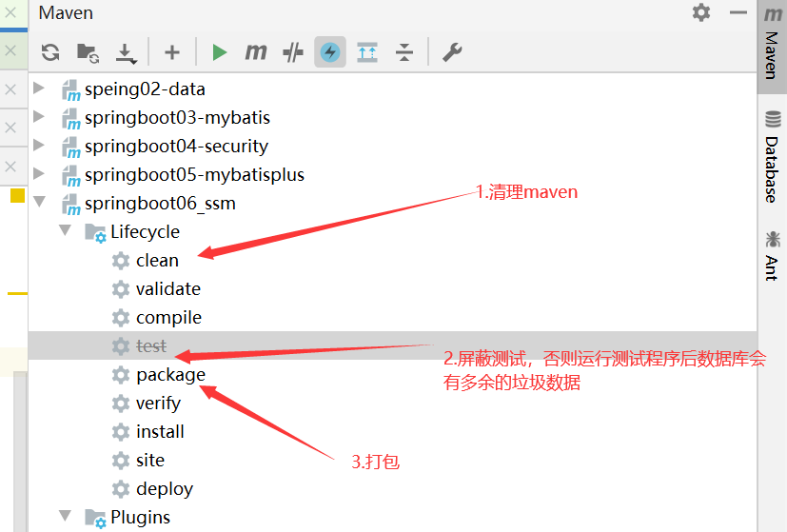Viewport: 787px width, 532px height.
Task: Open Database side tab
Action: tap(772, 157)
